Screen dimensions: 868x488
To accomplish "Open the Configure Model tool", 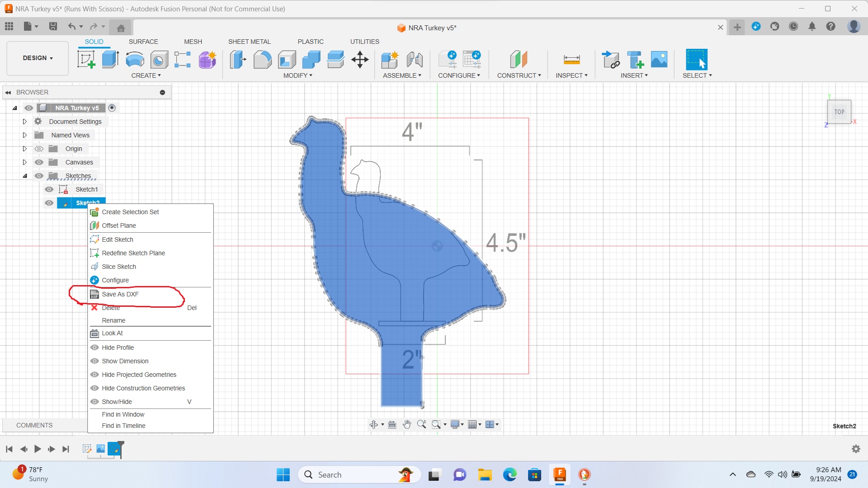I will [448, 60].
